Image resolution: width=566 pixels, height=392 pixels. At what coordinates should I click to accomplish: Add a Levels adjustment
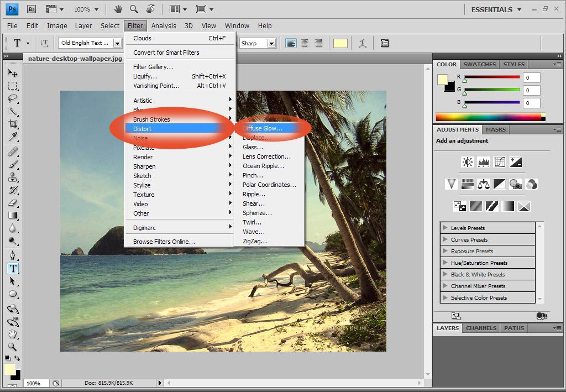click(x=483, y=162)
